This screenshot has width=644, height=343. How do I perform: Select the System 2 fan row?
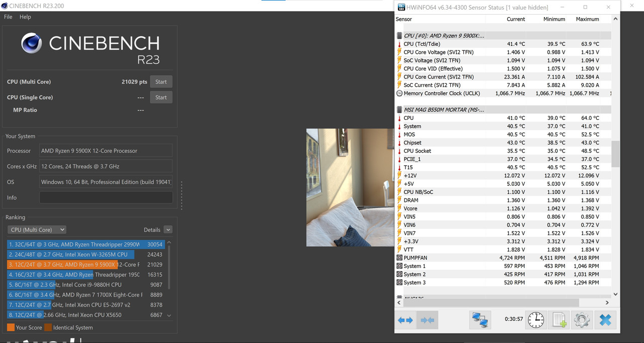504,275
